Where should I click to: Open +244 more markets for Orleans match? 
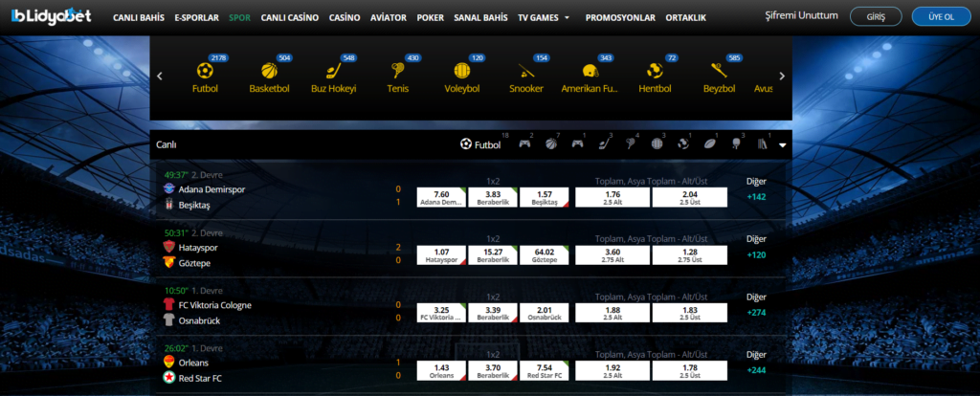[x=756, y=370]
